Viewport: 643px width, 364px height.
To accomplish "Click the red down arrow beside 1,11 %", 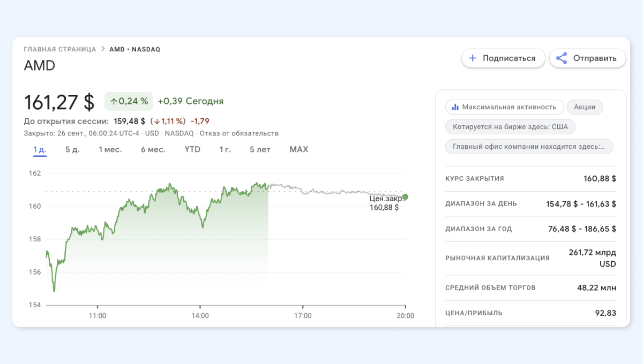I will (x=157, y=121).
